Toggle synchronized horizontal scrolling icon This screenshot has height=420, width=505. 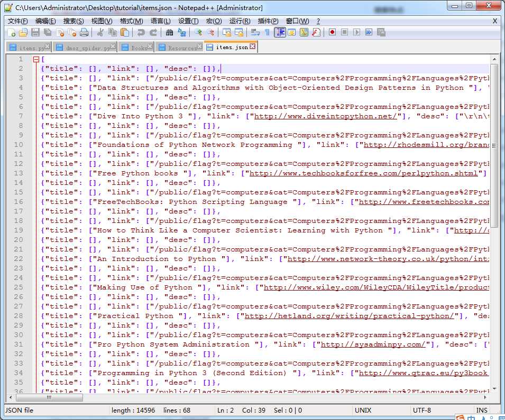(239, 32)
